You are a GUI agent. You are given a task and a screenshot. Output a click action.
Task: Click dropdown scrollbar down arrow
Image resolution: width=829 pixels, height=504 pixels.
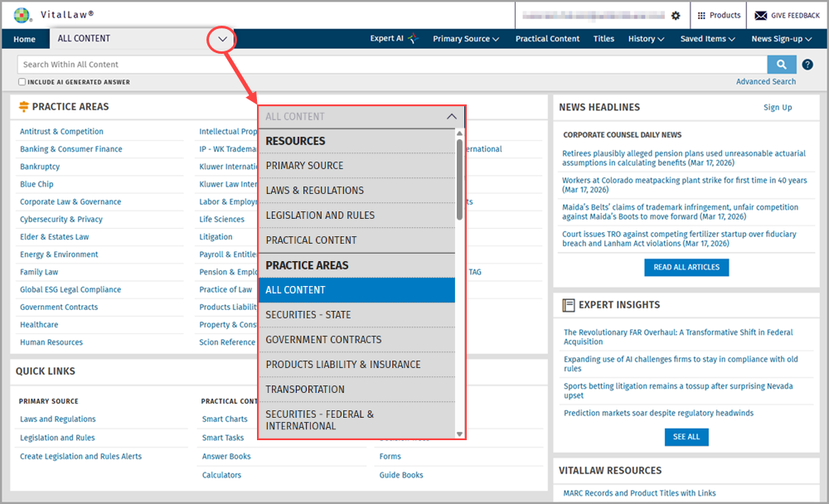tap(459, 434)
